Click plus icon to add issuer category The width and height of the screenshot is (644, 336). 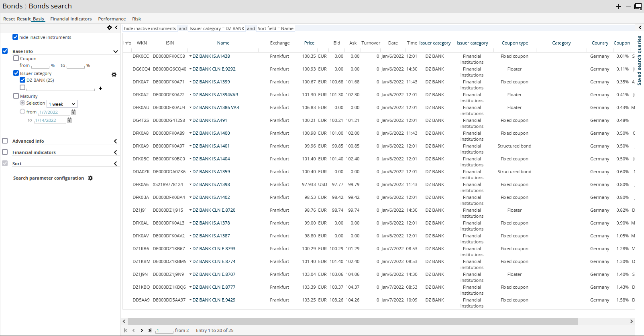[100, 88]
